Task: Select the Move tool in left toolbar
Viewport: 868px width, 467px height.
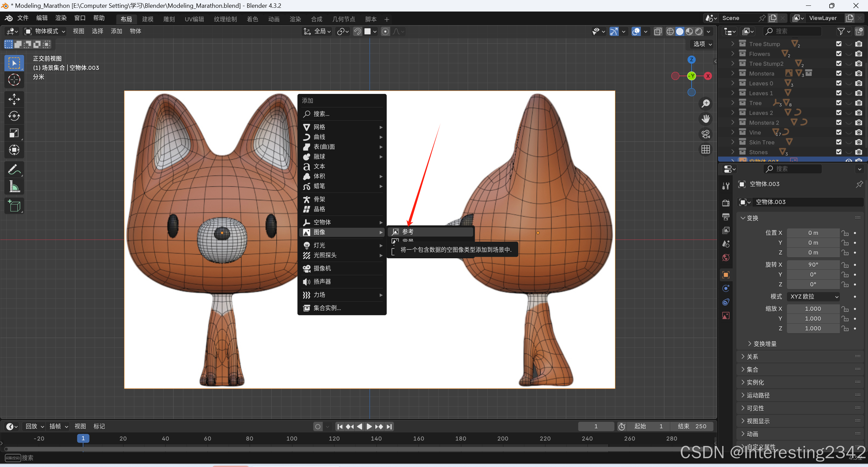Action: (14, 99)
